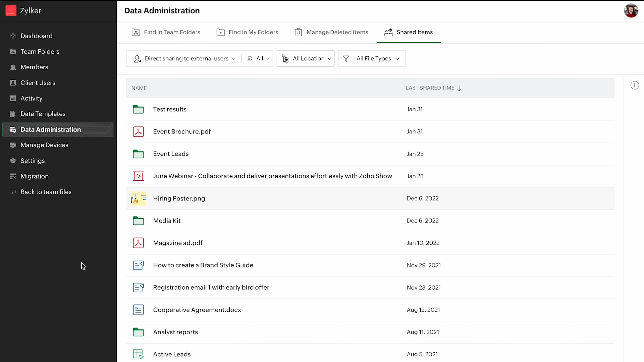Click the Zylker logo icon
This screenshot has height=362, width=644.
11,11
